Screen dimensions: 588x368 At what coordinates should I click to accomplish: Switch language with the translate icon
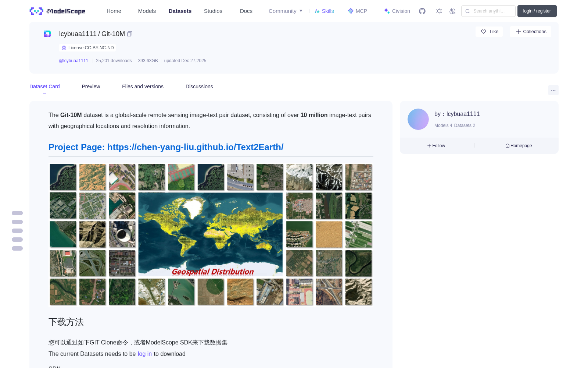452,11
